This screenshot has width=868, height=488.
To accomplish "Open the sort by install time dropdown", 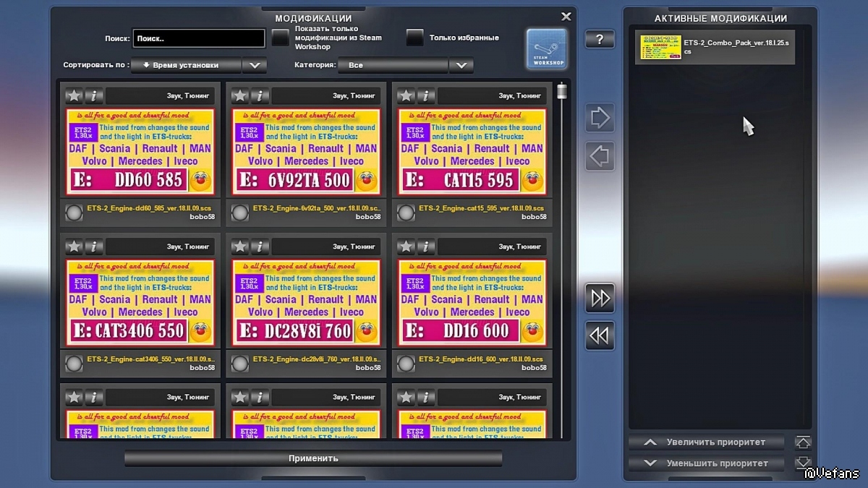I will (198, 65).
